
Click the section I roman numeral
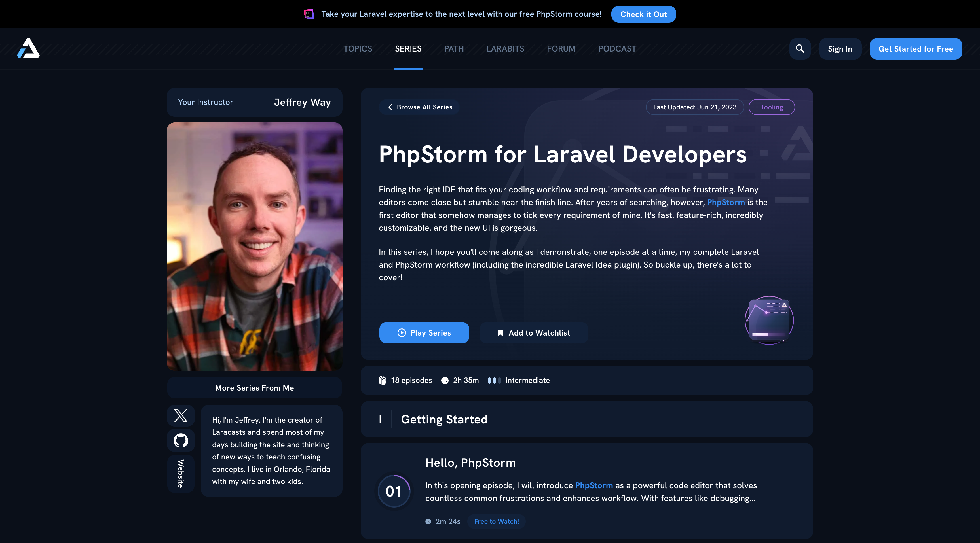tap(380, 419)
